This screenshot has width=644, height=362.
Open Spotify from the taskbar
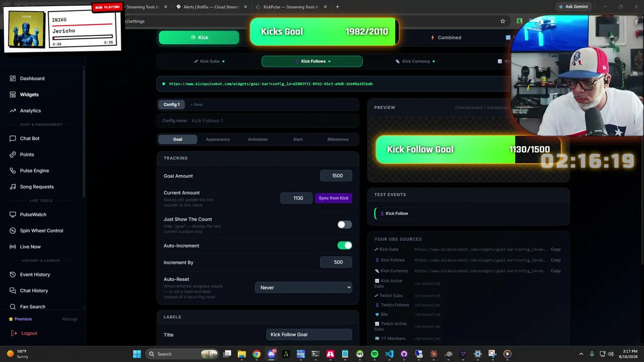[374, 354]
